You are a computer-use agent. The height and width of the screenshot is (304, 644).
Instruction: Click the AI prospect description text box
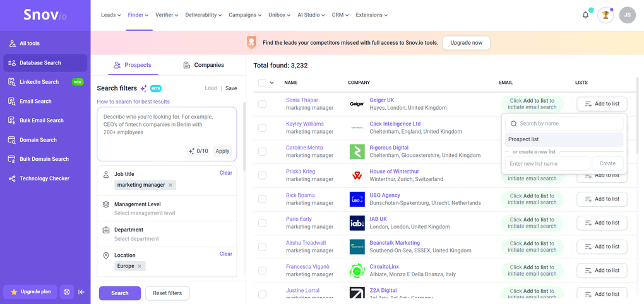167,134
